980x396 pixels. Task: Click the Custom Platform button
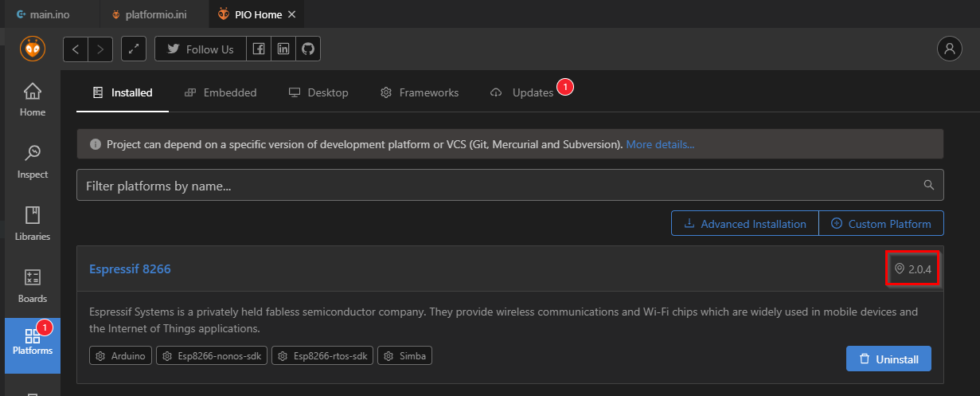click(880, 224)
